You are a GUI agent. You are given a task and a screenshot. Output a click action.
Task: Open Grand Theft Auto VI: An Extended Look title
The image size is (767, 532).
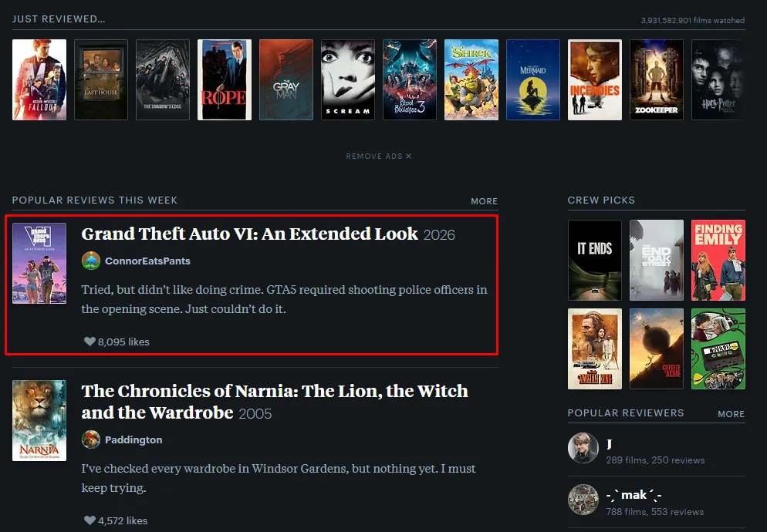pyautogui.click(x=249, y=234)
